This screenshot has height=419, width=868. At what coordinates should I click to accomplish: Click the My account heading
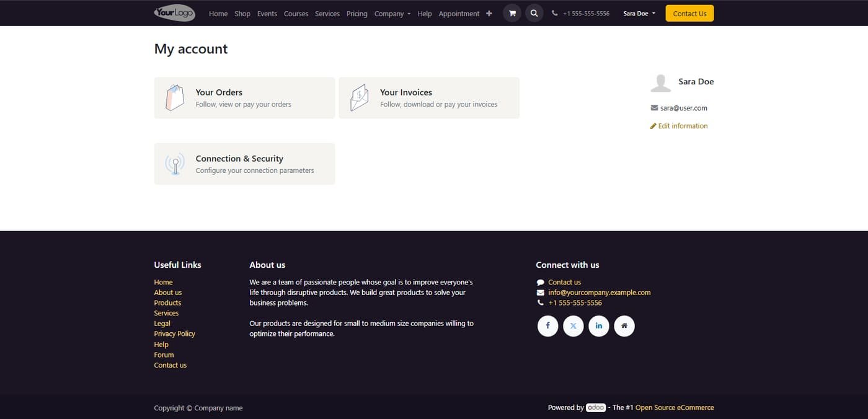(x=191, y=49)
